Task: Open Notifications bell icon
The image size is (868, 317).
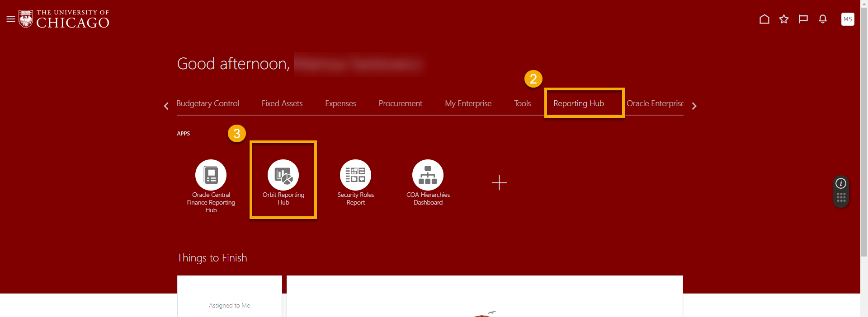Action: point(823,19)
